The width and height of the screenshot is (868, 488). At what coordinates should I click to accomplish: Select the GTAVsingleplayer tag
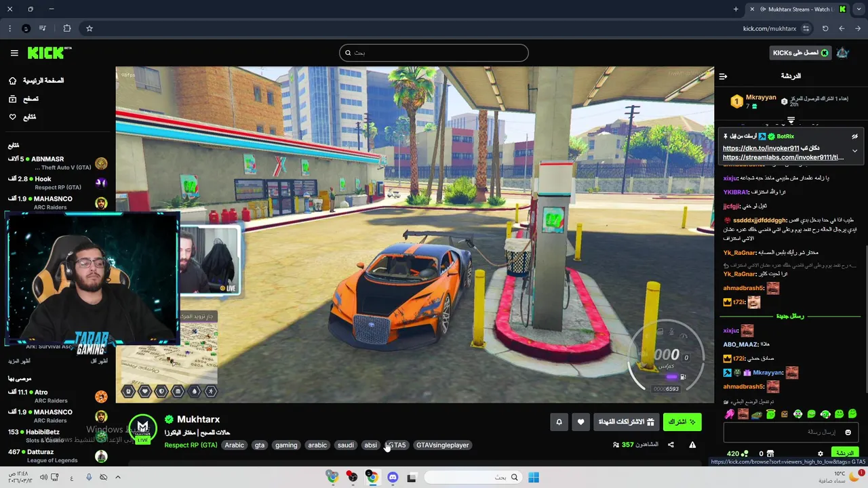pyautogui.click(x=442, y=445)
